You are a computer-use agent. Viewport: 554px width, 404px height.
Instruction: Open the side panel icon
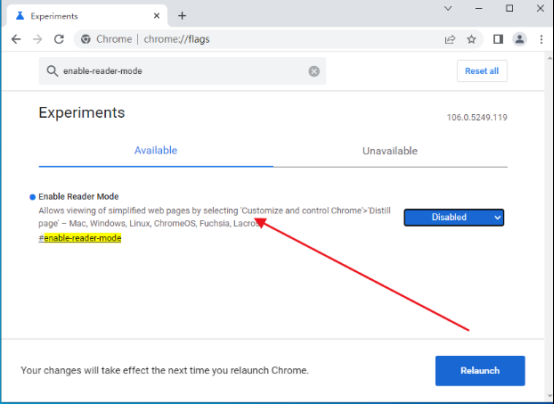[498, 39]
